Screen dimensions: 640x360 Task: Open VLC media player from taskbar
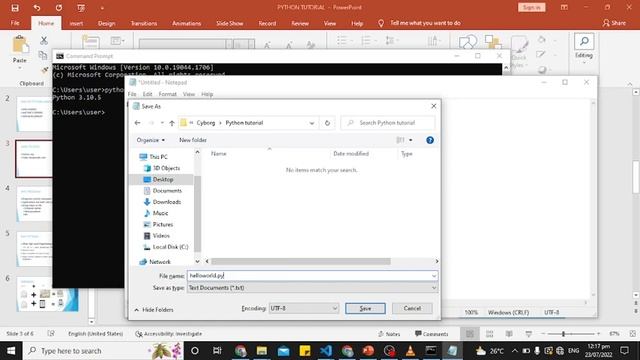(410, 351)
